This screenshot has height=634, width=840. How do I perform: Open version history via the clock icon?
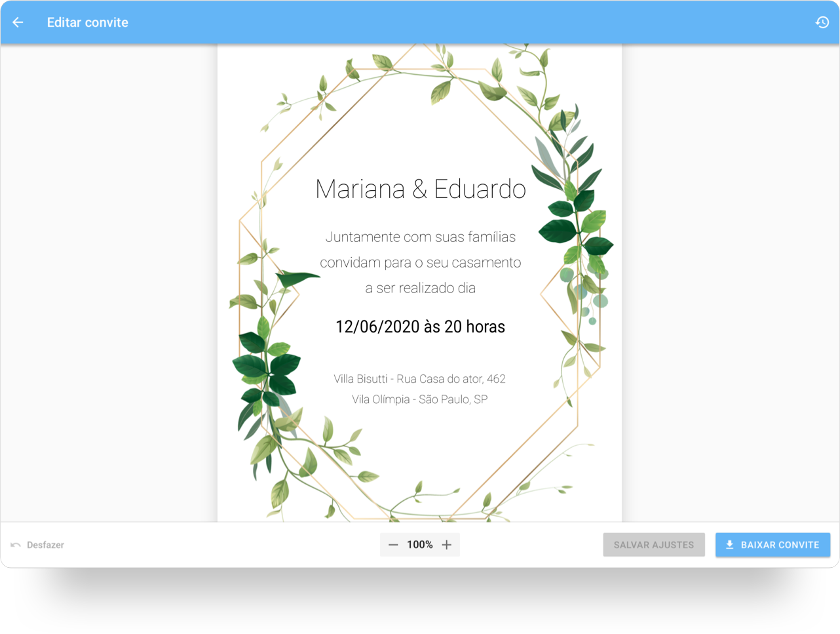(822, 22)
